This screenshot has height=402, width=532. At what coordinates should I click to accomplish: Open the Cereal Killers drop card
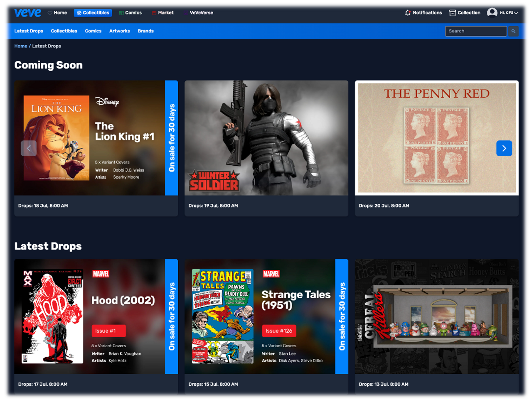tap(437, 326)
